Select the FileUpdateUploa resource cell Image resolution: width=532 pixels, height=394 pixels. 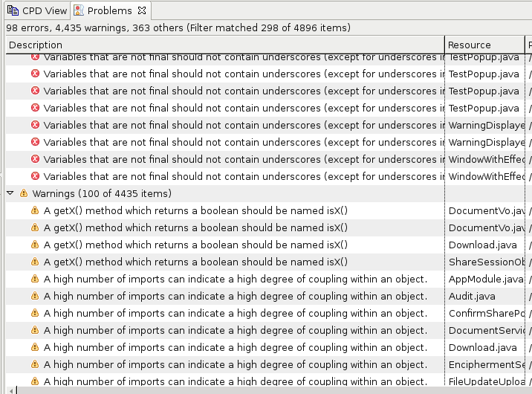coord(486,381)
